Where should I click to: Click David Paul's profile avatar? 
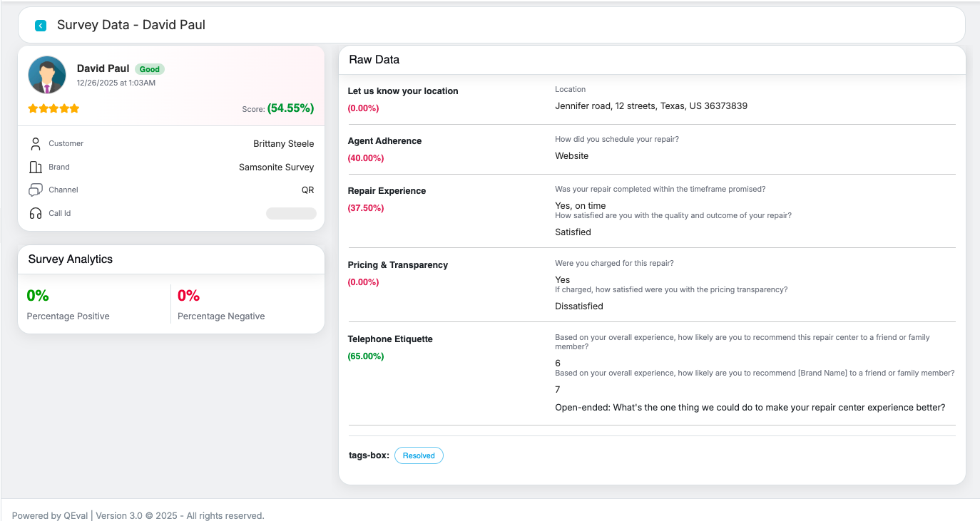pyautogui.click(x=47, y=75)
